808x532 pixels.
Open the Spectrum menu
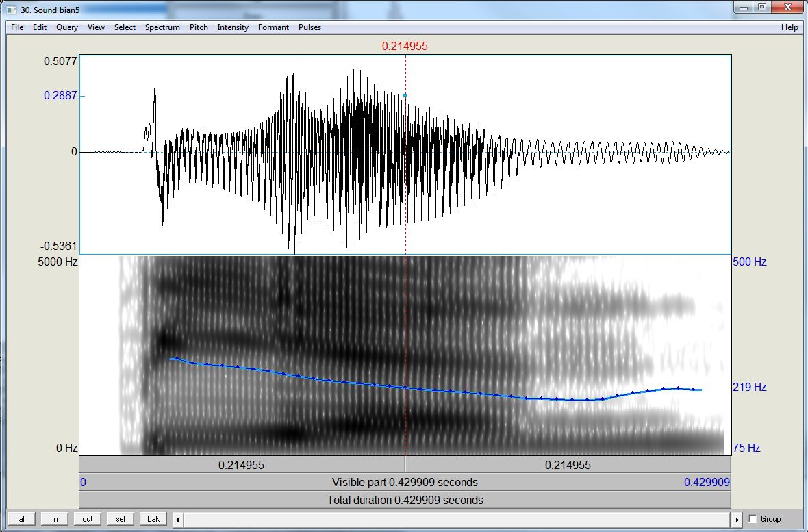(162, 27)
